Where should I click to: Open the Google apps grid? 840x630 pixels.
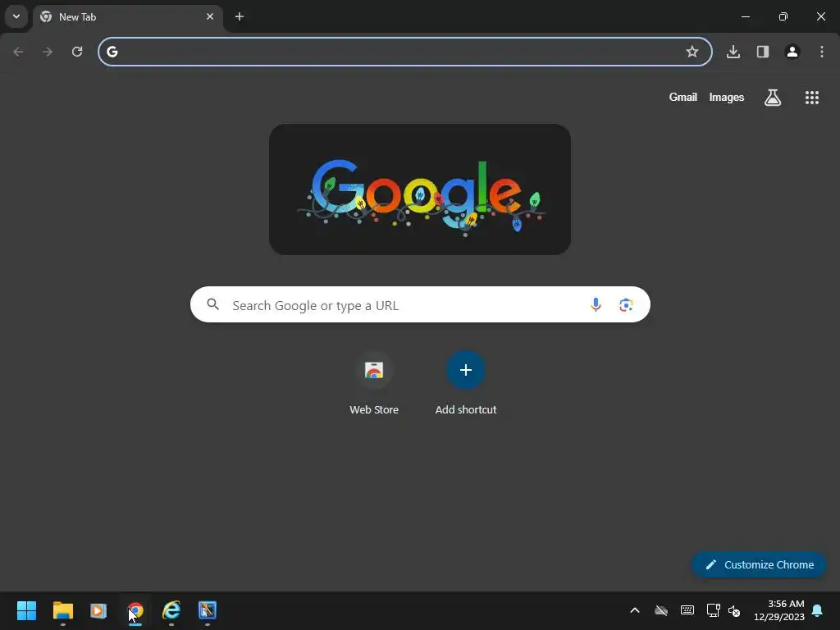tap(812, 97)
